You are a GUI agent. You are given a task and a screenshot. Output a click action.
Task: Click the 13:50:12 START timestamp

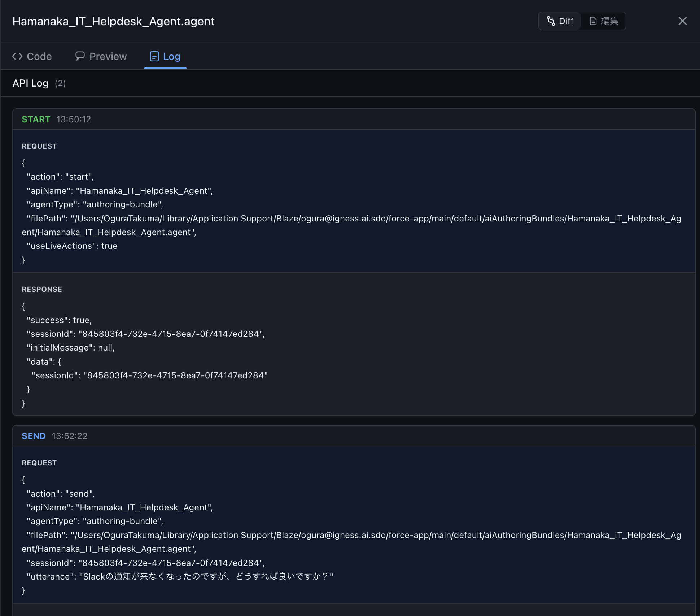(74, 119)
